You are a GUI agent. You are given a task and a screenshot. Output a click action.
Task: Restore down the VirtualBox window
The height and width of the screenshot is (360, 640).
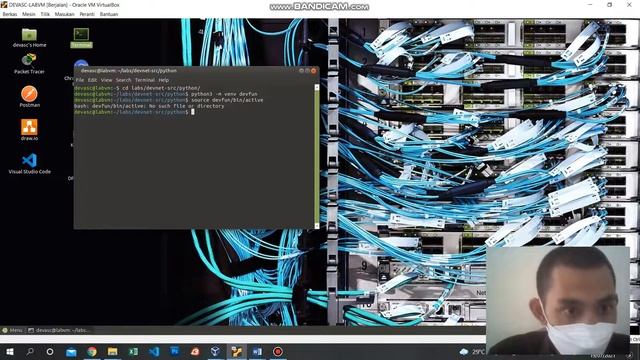coord(609,5)
